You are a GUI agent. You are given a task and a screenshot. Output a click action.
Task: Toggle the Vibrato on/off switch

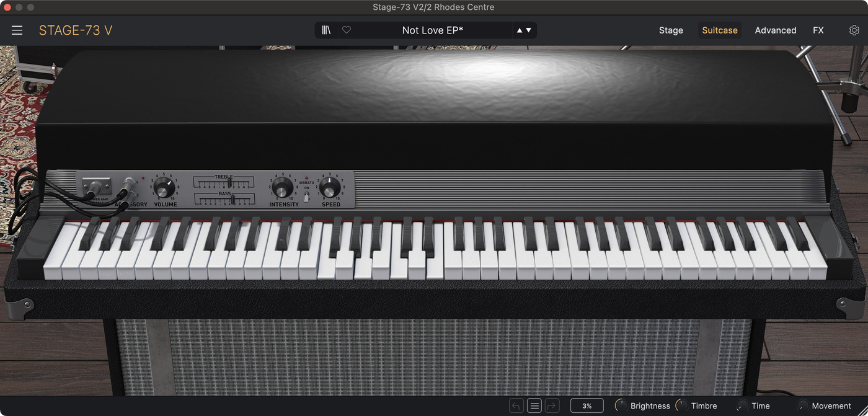tap(306, 197)
